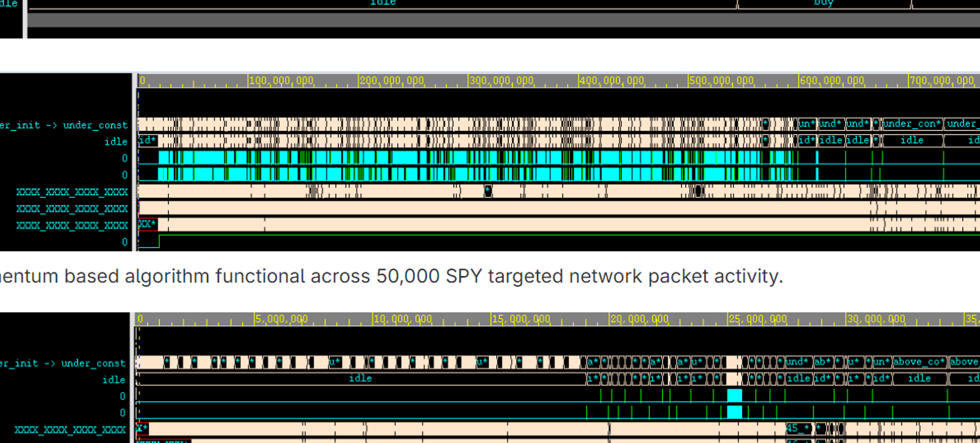
Task: Click the '45_*' value in the lower waveform
Action: tap(799, 428)
